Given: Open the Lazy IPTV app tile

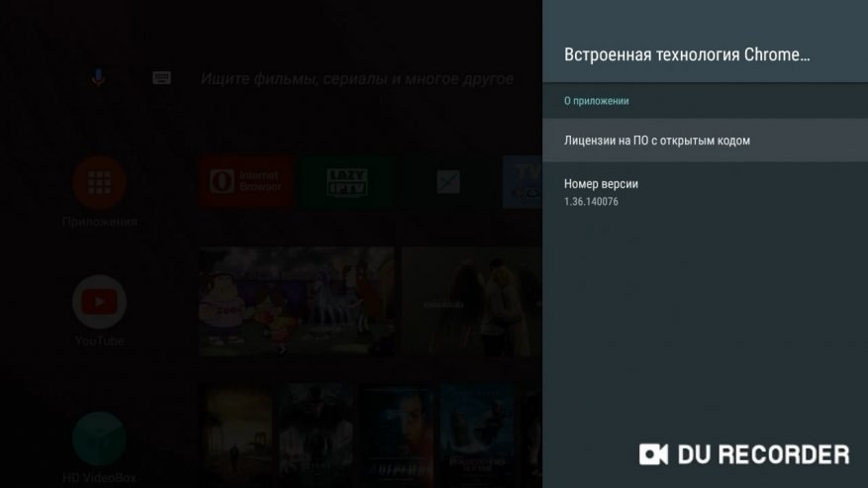Looking at the screenshot, I should (347, 181).
